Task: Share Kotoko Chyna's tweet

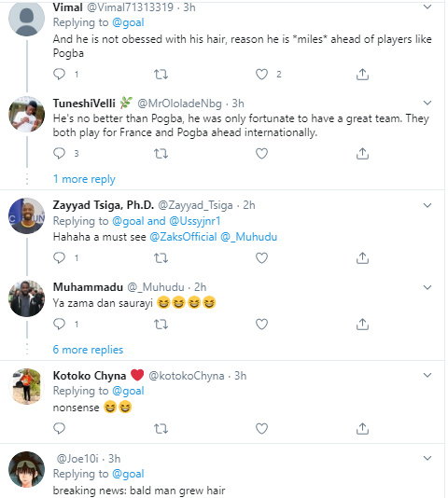Action: (362, 429)
